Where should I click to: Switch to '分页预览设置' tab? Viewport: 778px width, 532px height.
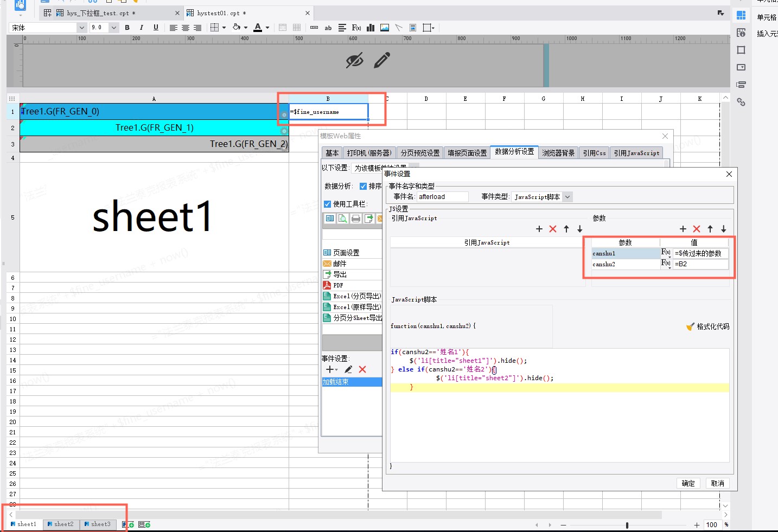420,153
